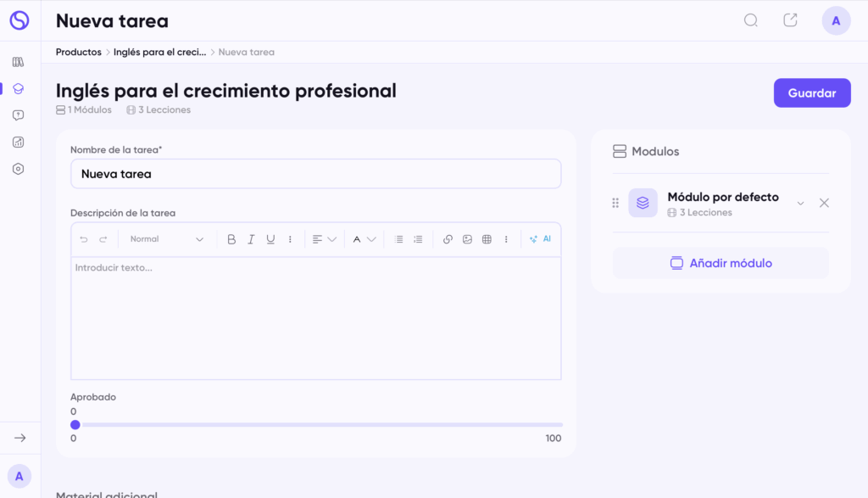Click the Aprobado slider handle
The height and width of the screenshot is (498, 868).
pos(75,424)
